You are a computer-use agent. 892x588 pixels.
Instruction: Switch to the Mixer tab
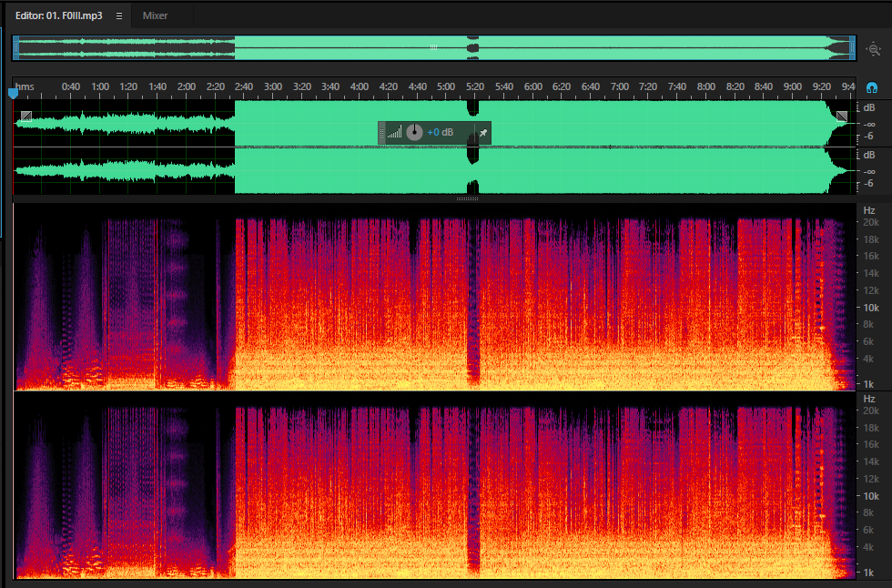(155, 15)
